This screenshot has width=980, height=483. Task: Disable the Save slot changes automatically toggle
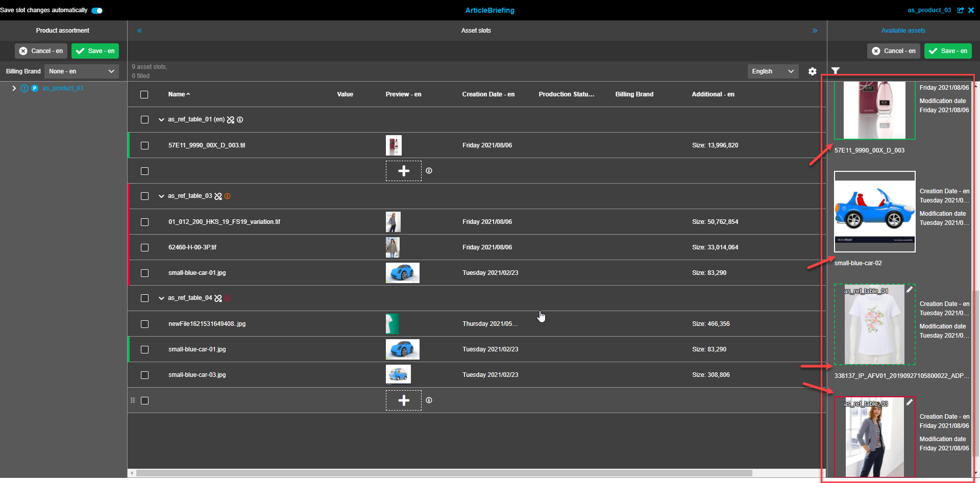(96, 10)
